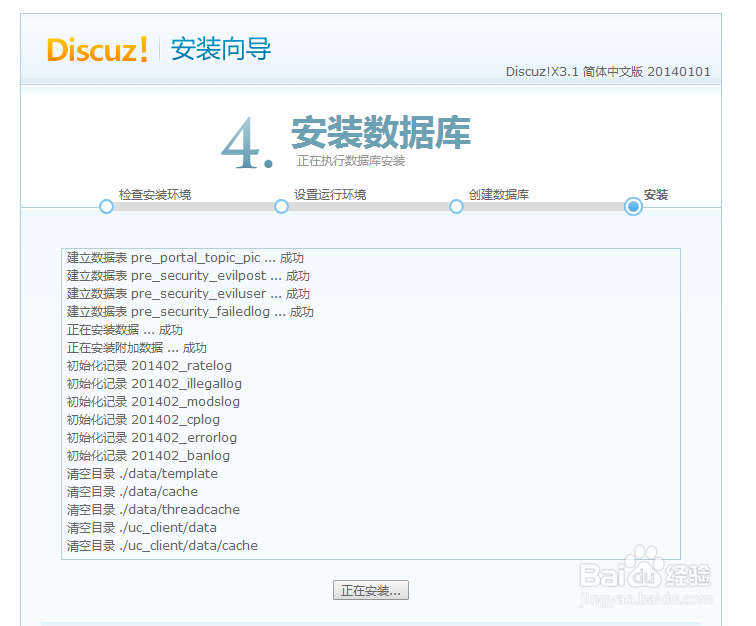Click the 创建数据库 step label
756x626 pixels.
499,195
